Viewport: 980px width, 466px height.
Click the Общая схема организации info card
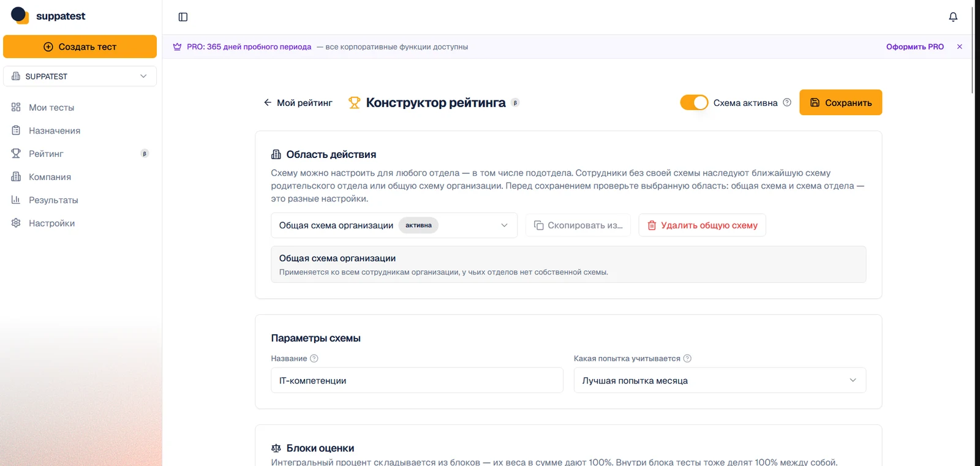coord(568,265)
